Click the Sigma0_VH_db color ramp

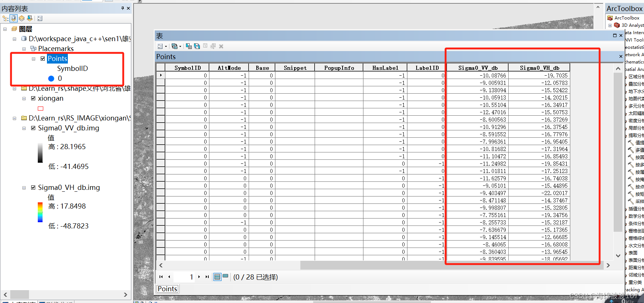click(x=40, y=212)
